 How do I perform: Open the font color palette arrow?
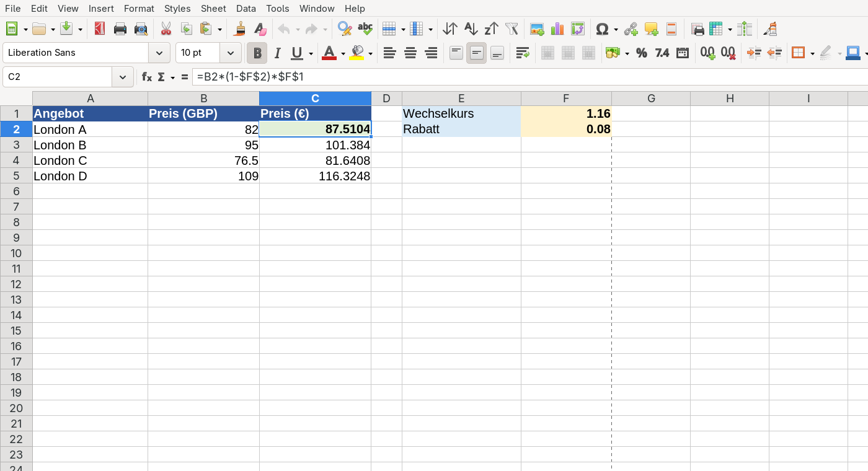[343, 54]
